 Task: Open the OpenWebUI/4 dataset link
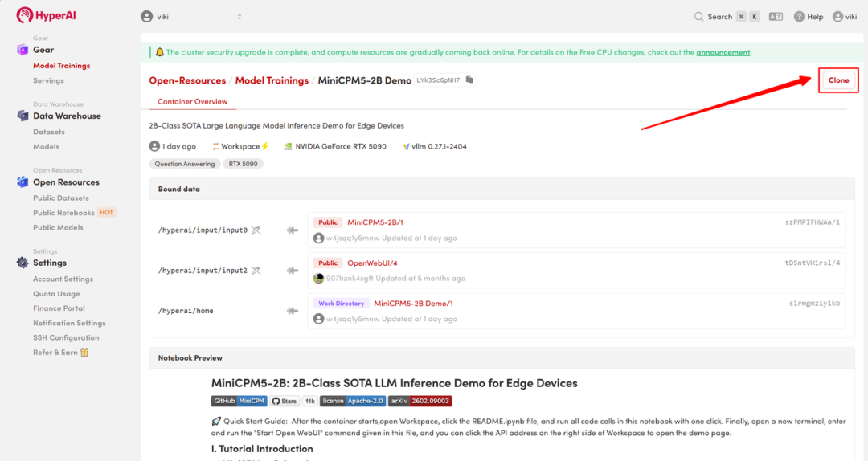pyautogui.click(x=372, y=263)
